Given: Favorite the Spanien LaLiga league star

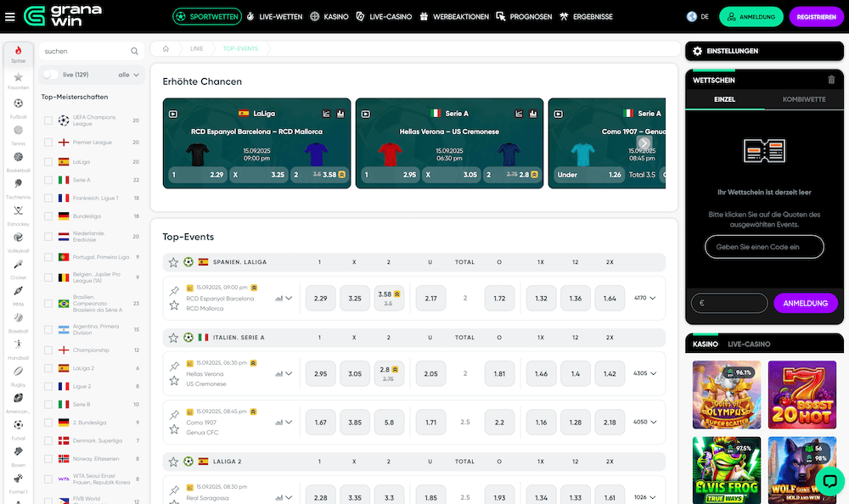Looking at the screenshot, I should point(173,262).
